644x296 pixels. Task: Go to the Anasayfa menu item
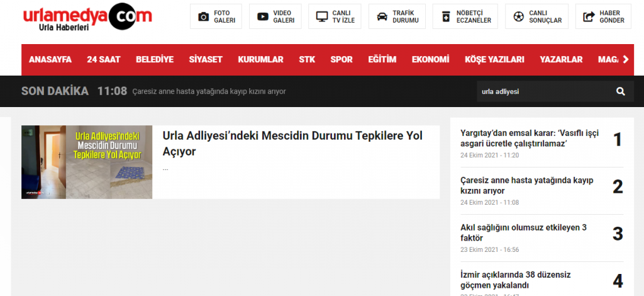click(50, 60)
